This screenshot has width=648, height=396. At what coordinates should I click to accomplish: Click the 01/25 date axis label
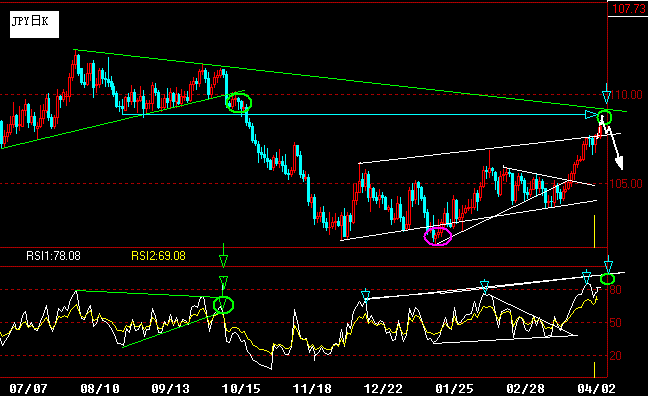(x=454, y=389)
